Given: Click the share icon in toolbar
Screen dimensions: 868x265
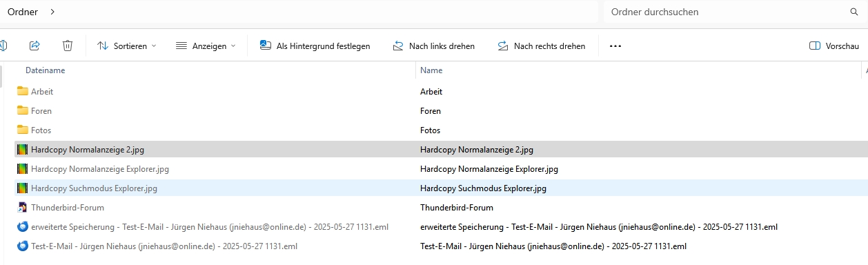Looking at the screenshot, I should 34,46.
